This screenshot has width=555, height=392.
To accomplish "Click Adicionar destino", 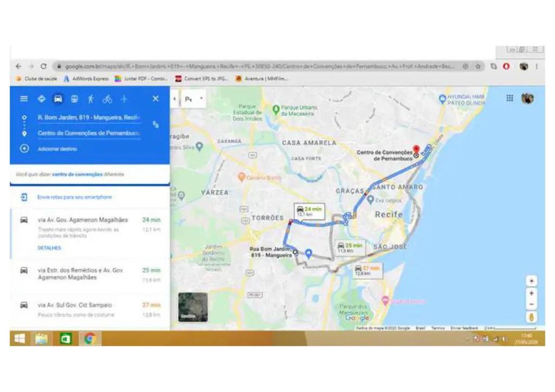I will (x=57, y=149).
